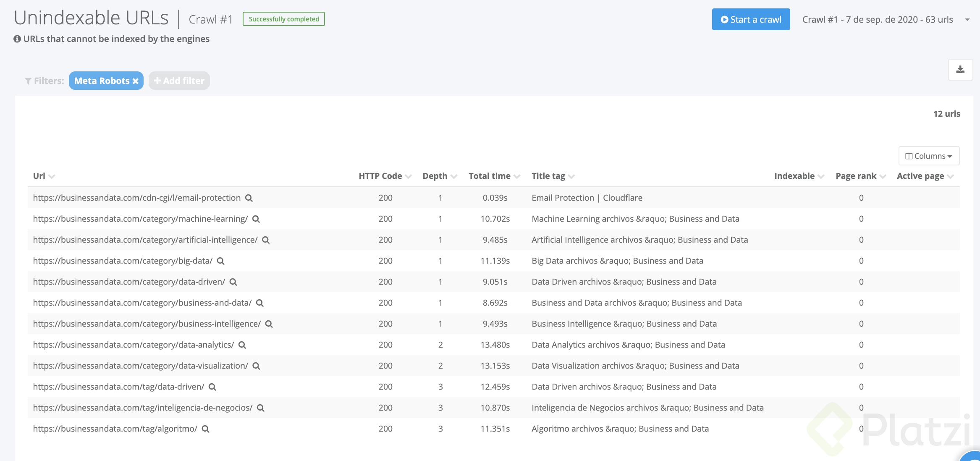Expand the Crawl #1 selector dropdown arrow
The height and width of the screenshot is (461, 980).
pyautogui.click(x=967, y=20)
